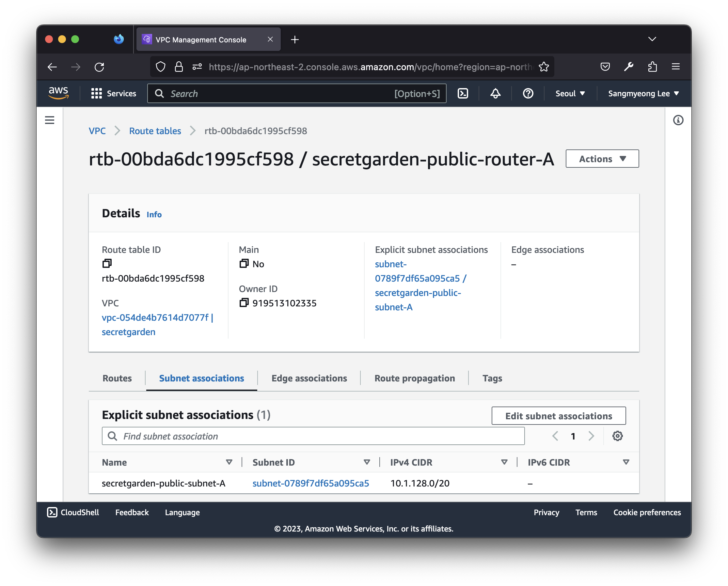
Task: Select the VPC Management Console browser tab
Action: (208, 39)
